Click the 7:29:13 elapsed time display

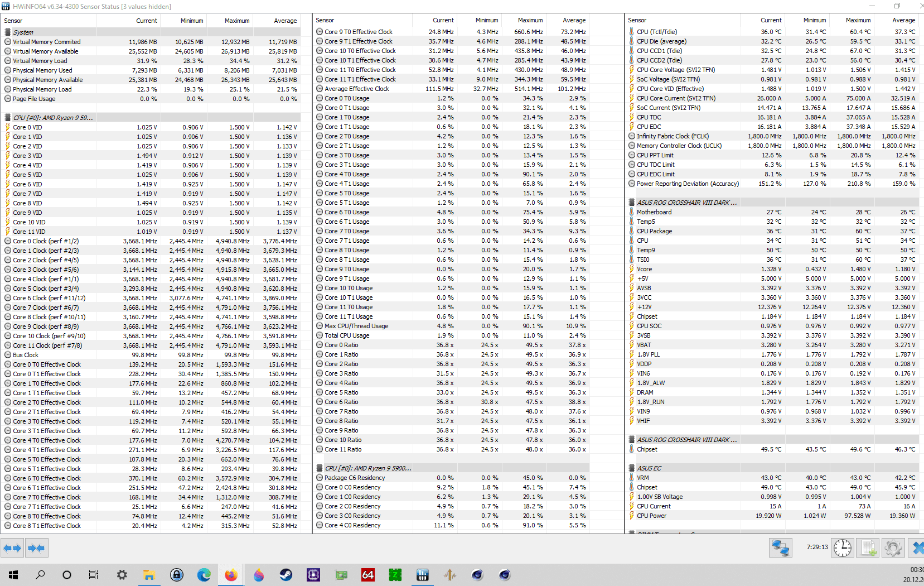point(817,547)
